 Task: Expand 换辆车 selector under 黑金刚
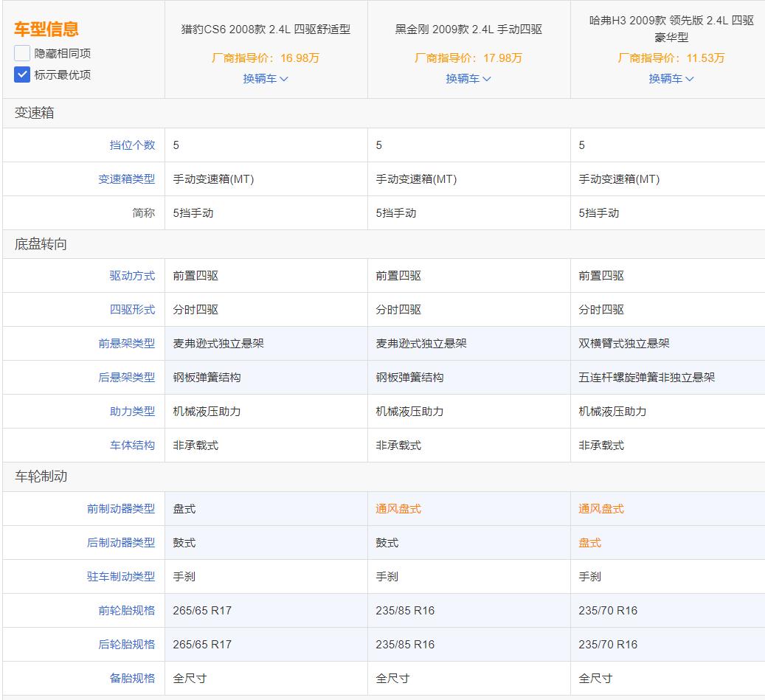coord(468,78)
